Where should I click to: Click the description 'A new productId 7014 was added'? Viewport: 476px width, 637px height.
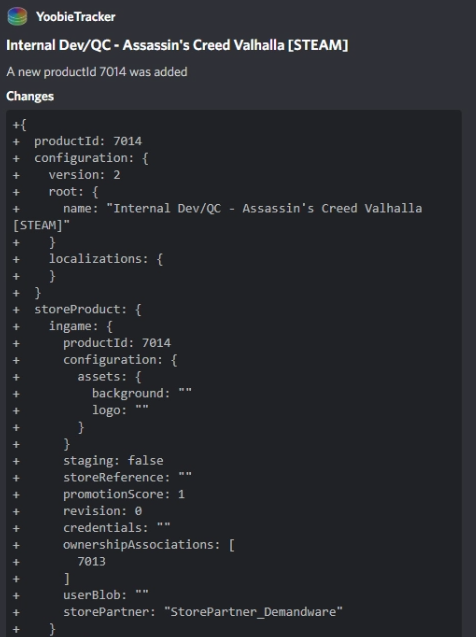tap(97, 72)
